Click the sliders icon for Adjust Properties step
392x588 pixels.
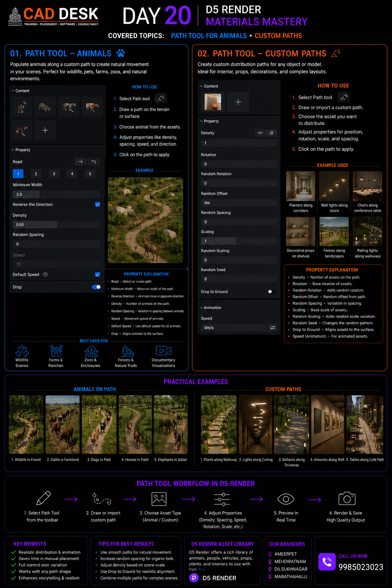pos(222,499)
